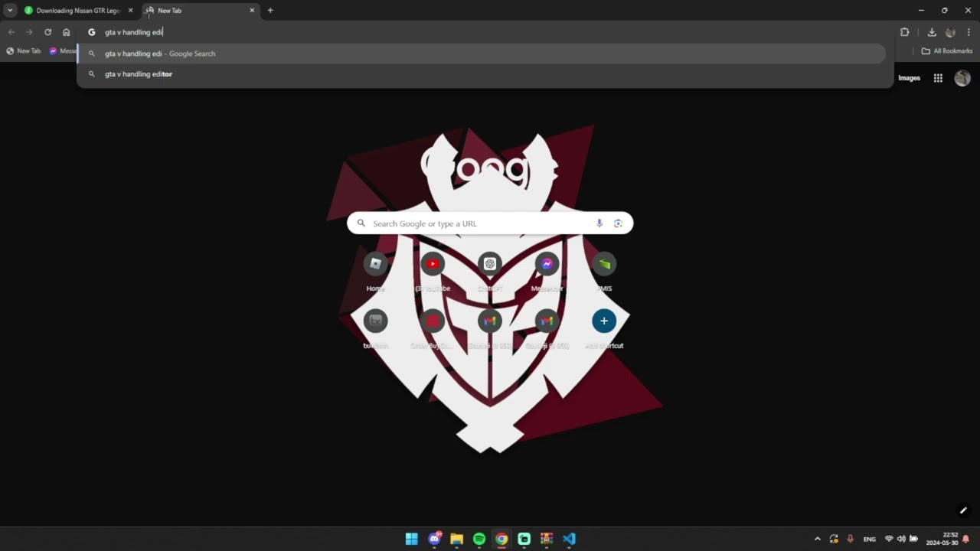980x551 pixels.
Task: Open the browser home page button
Action: click(x=67, y=32)
